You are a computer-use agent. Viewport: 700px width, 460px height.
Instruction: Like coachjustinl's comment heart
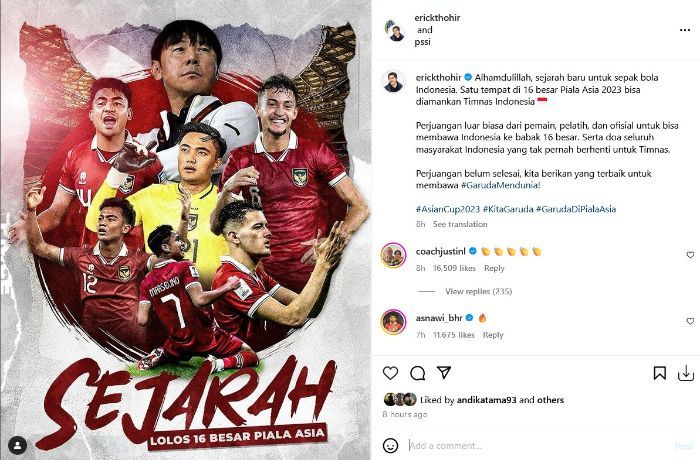690,255
